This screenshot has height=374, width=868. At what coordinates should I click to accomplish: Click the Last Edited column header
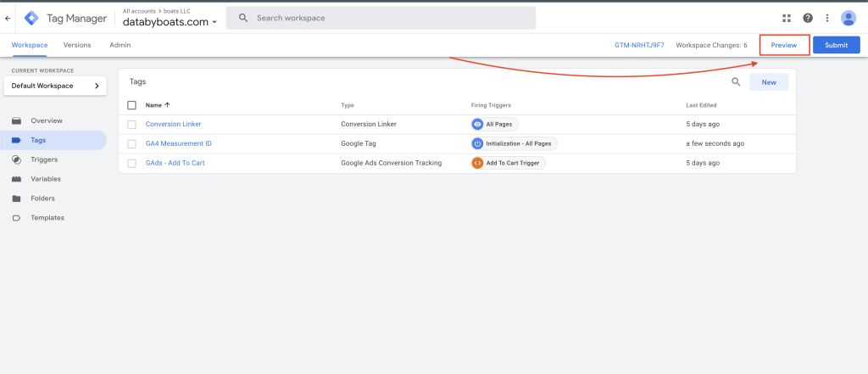click(x=701, y=104)
